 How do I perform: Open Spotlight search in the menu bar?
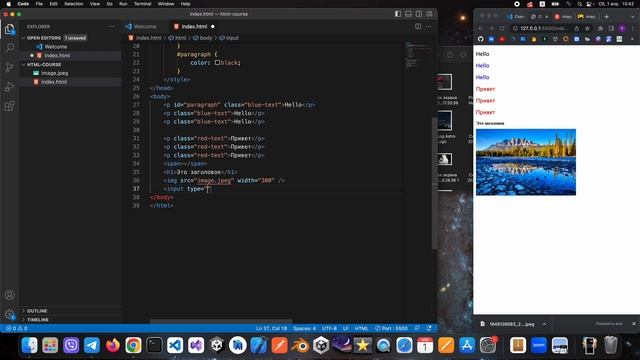coord(580,4)
